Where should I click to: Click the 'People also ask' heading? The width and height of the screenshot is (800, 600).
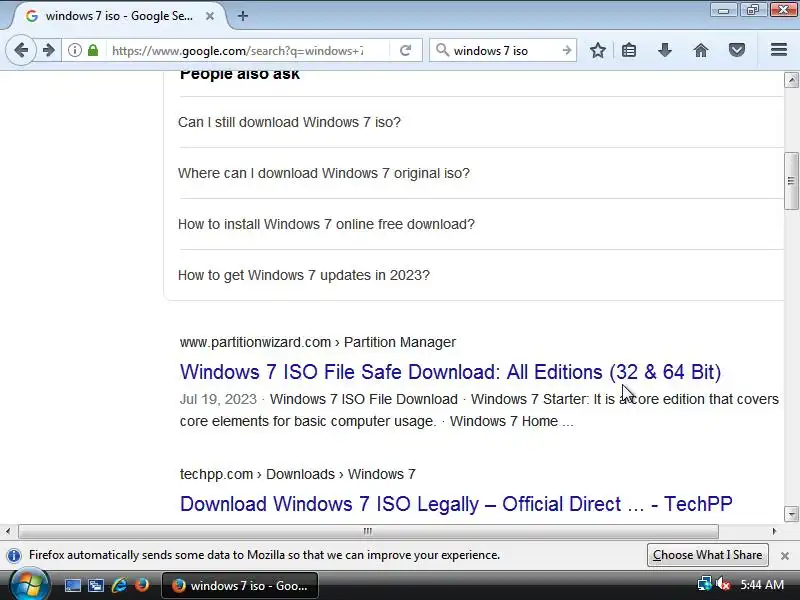click(x=240, y=75)
